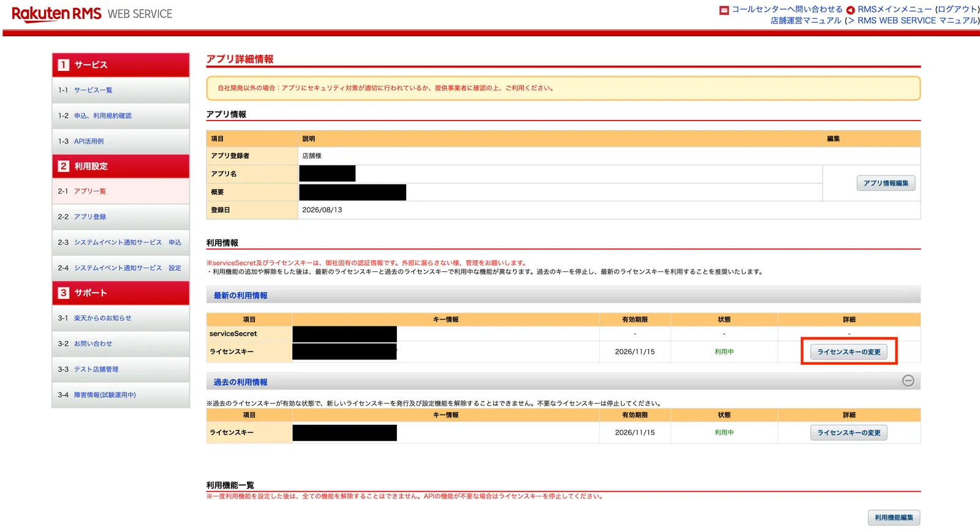
Task: Open 2-4 システムイベント通知サービス 設定
Action: coord(121,268)
